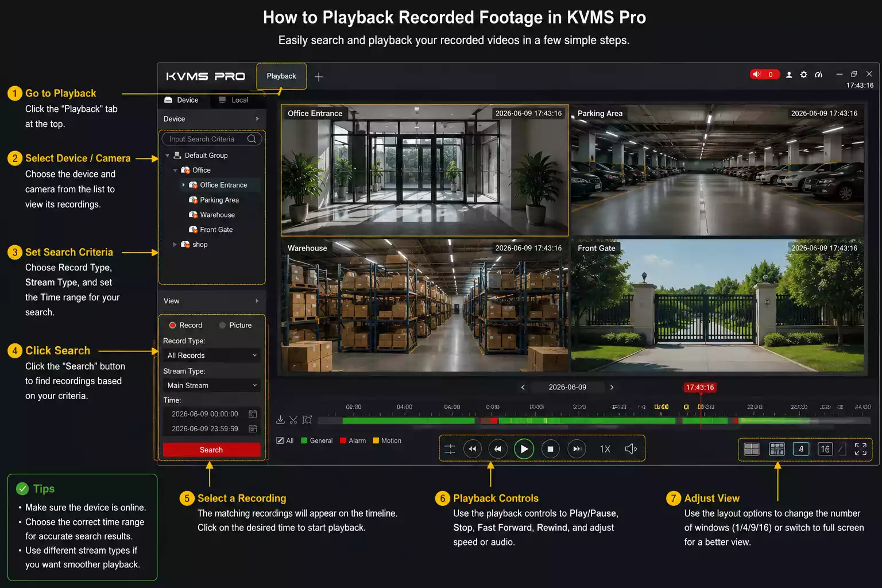Open settings gear in title bar
Image resolution: width=882 pixels, height=588 pixels.
803,75
